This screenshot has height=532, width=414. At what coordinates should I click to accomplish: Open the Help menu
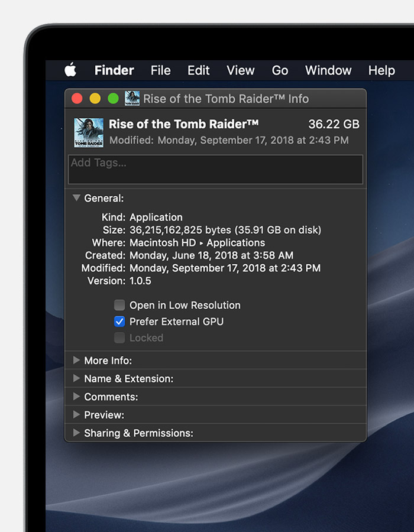click(x=381, y=70)
